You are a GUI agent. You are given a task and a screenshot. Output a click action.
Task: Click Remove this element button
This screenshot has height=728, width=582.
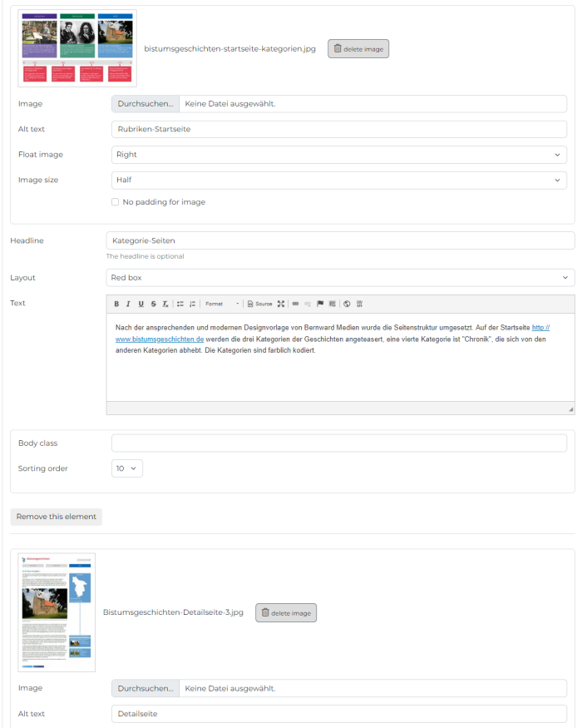tap(57, 517)
